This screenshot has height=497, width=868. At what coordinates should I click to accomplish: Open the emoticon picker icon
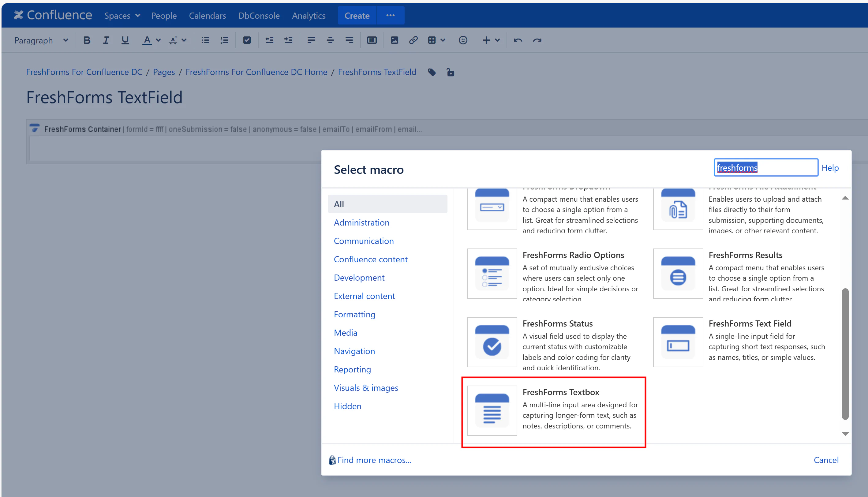click(x=462, y=40)
